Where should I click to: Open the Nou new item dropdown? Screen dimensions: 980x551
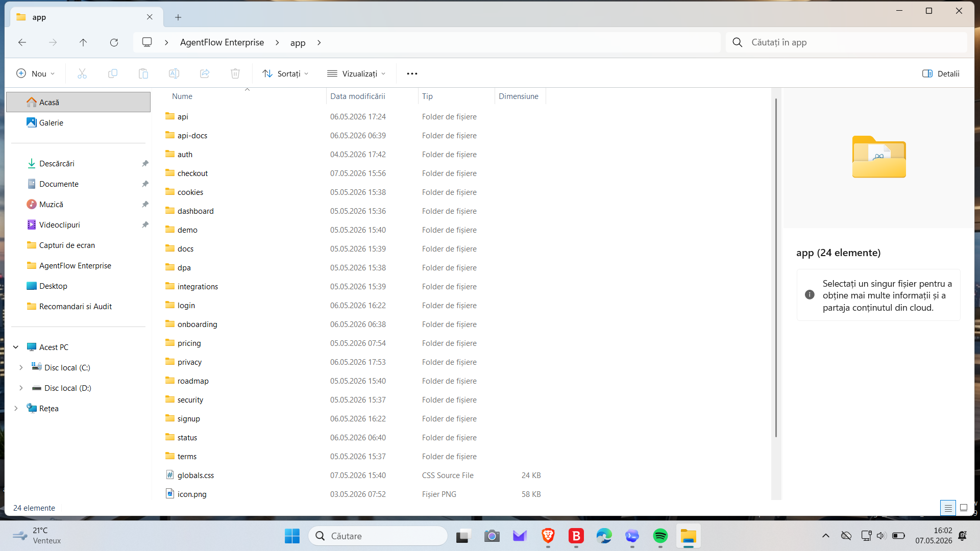(36, 73)
